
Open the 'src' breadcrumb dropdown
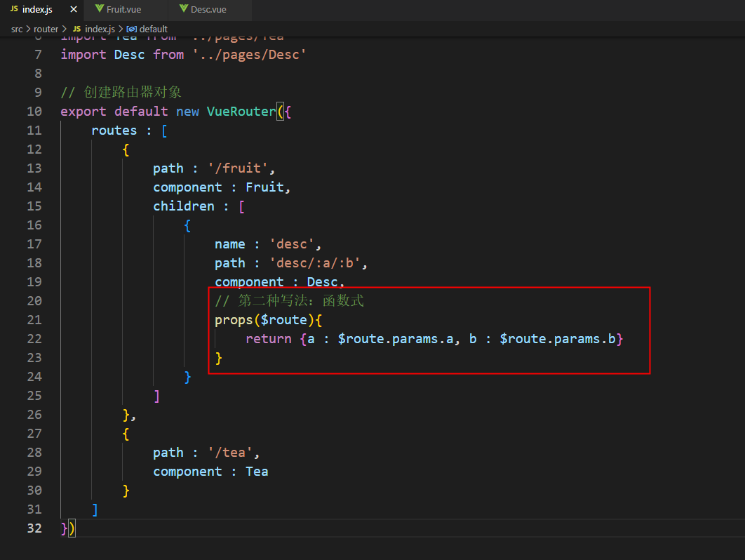16,29
